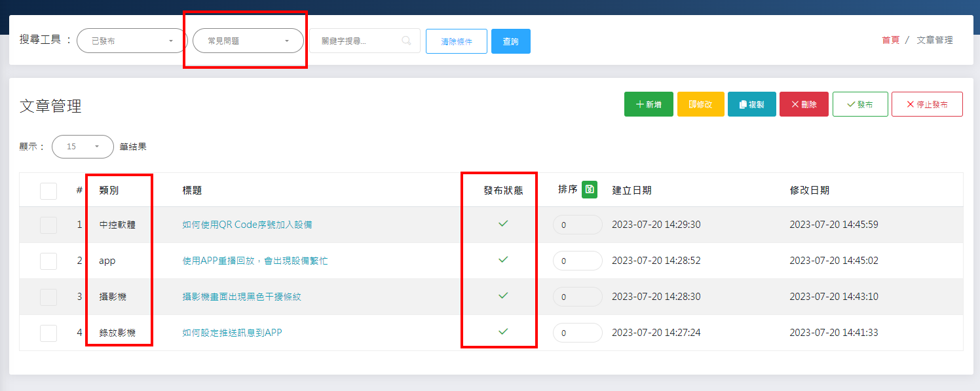The image size is (980, 391).
Task: Click the green save sort order icon
Action: click(x=589, y=189)
